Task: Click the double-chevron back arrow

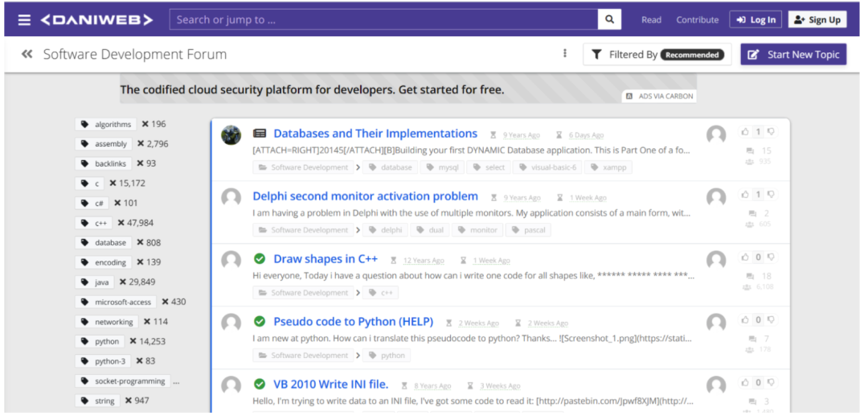Action: [x=27, y=54]
